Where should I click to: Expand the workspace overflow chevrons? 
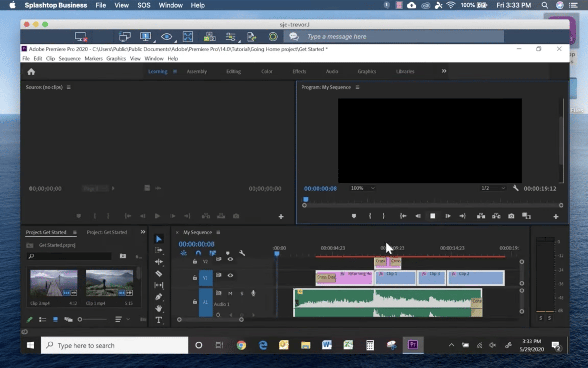pos(444,71)
